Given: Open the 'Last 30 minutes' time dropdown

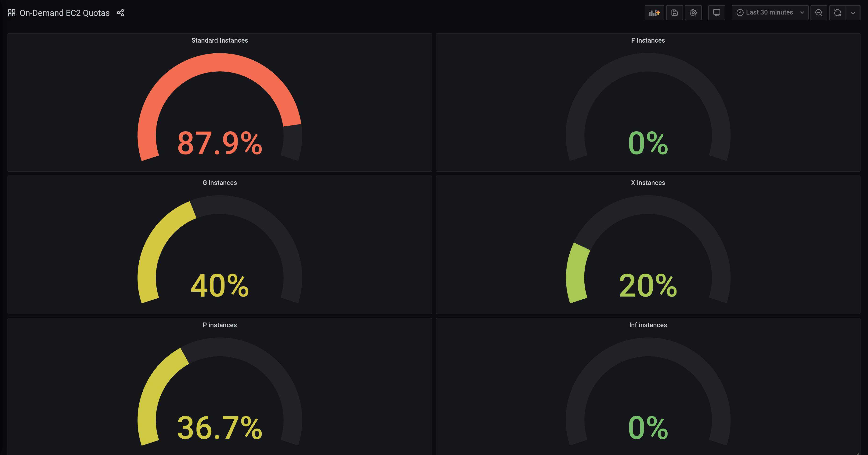Looking at the screenshot, I should [x=769, y=13].
